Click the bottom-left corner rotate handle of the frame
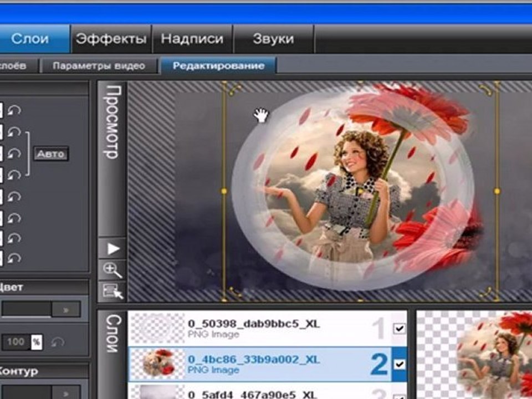Image resolution: width=532 pixels, height=399 pixels. pyautogui.click(x=236, y=292)
